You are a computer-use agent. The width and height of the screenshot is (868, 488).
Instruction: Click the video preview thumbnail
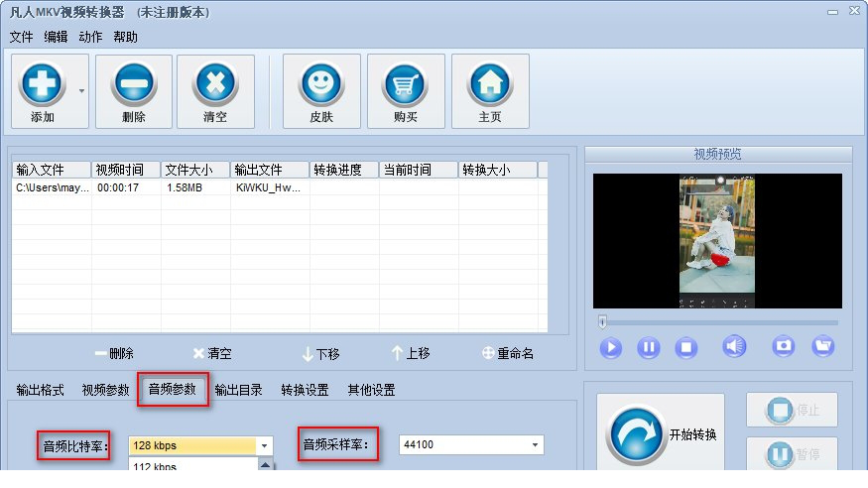717,241
